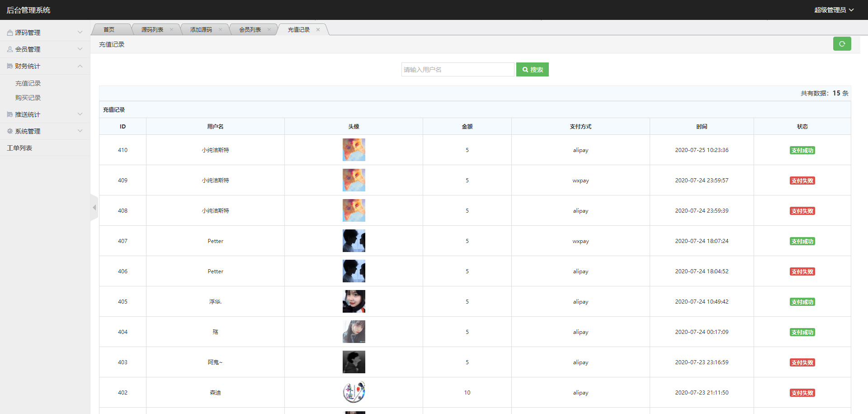The image size is (868, 414).
Task: Select 充值记录 under 财务统计
Action: tap(28, 83)
